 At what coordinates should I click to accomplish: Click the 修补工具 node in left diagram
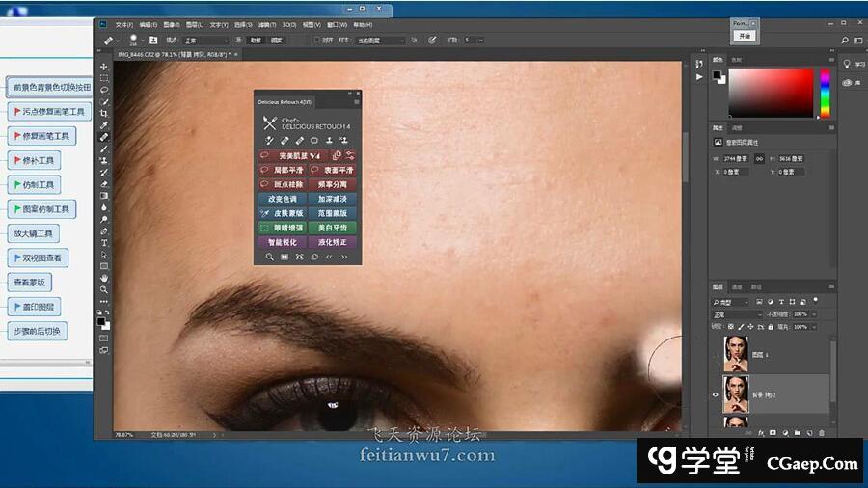coord(34,160)
